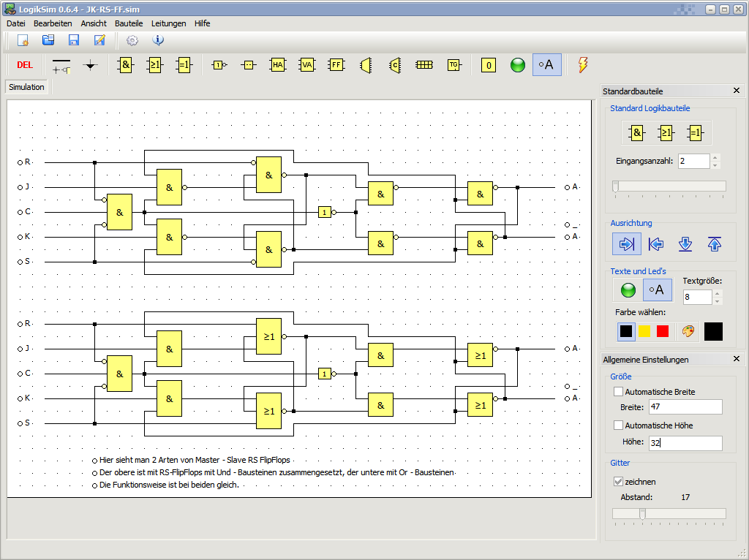Set orientation to up arrow
749x560 pixels.
click(x=714, y=244)
